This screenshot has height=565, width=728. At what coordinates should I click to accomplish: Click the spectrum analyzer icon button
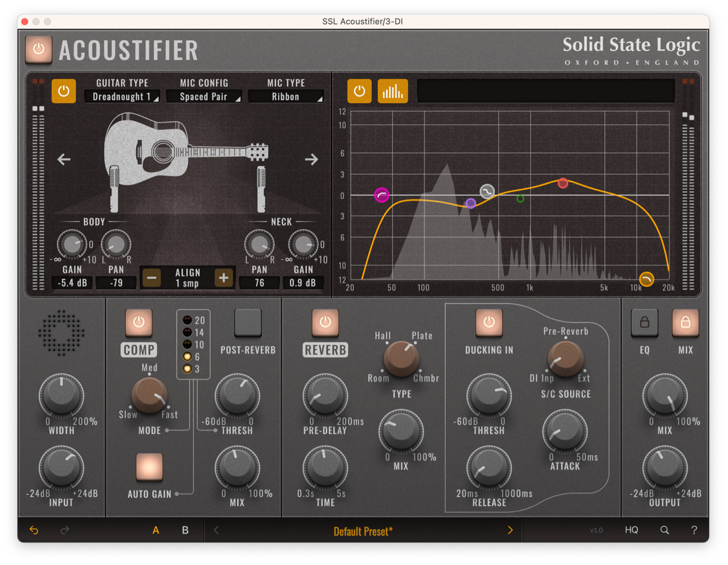(x=392, y=91)
